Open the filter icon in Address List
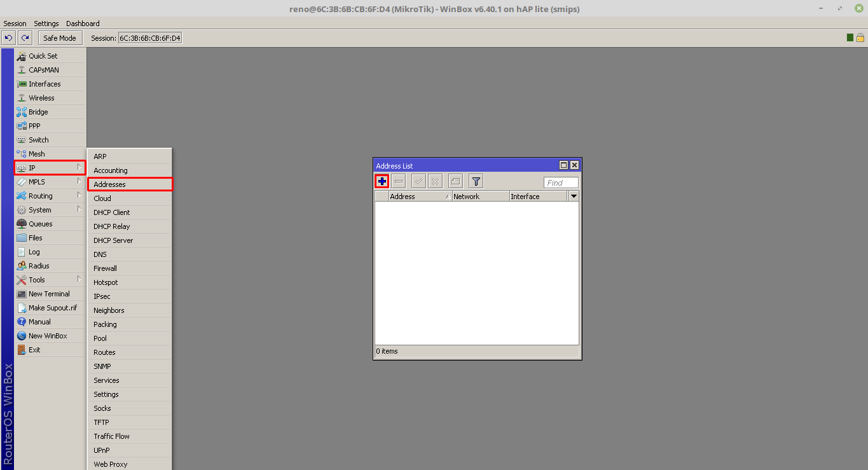This screenshot has height=470, width=868. click(x=475, y=181)
